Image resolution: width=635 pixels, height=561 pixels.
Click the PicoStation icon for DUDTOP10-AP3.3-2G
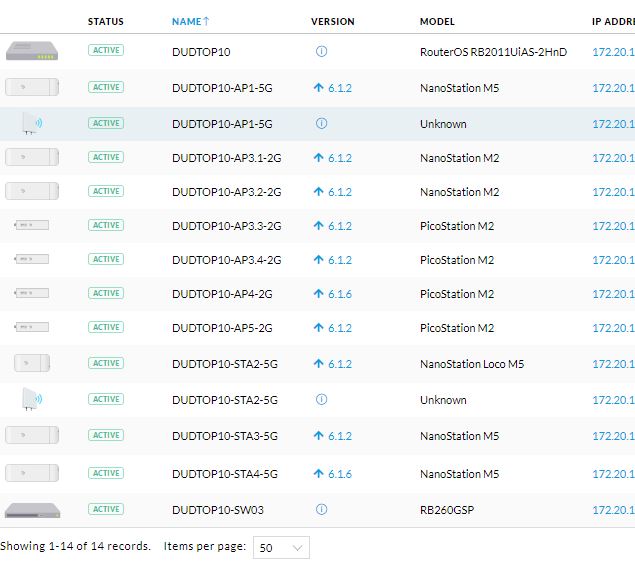32,225
